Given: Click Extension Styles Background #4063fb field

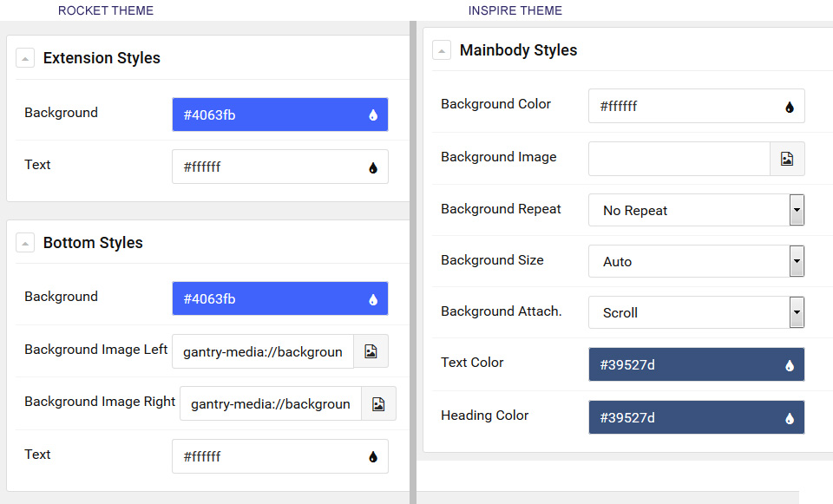Looking at the screenshot, I should click(x=280, y=115).
